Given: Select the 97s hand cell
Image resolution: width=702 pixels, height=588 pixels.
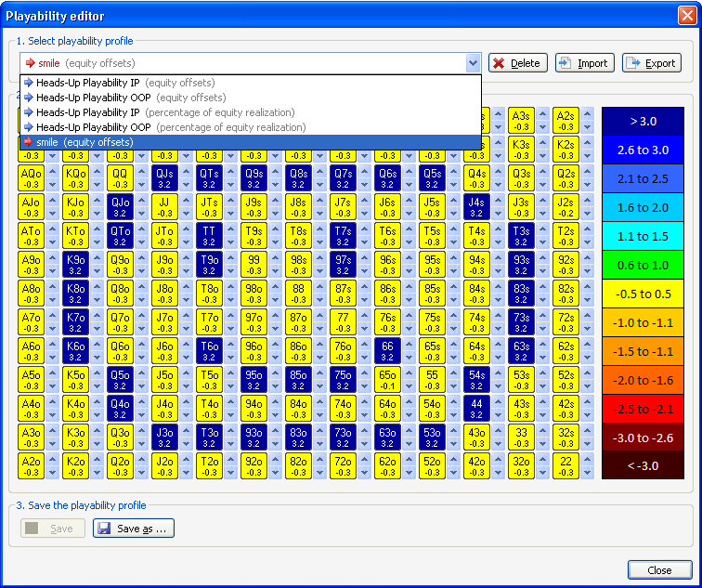Looking at the screenshot, I should (343, 265).
